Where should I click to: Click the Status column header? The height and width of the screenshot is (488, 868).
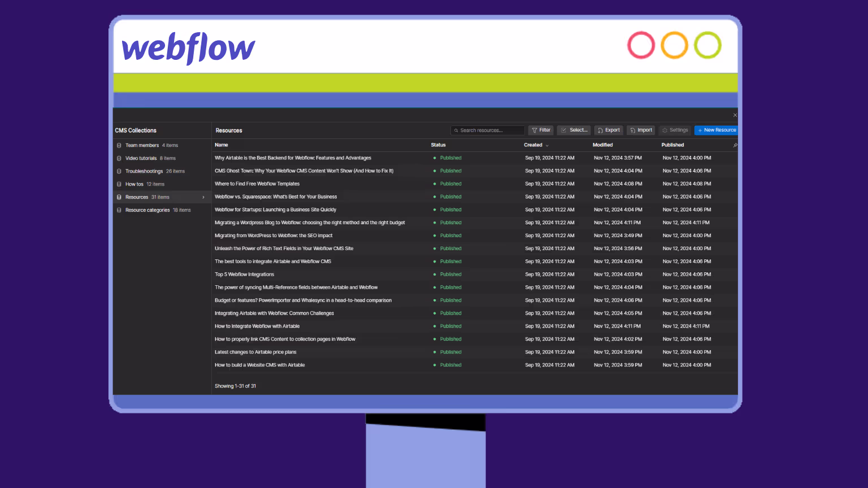tap(439, 145)
